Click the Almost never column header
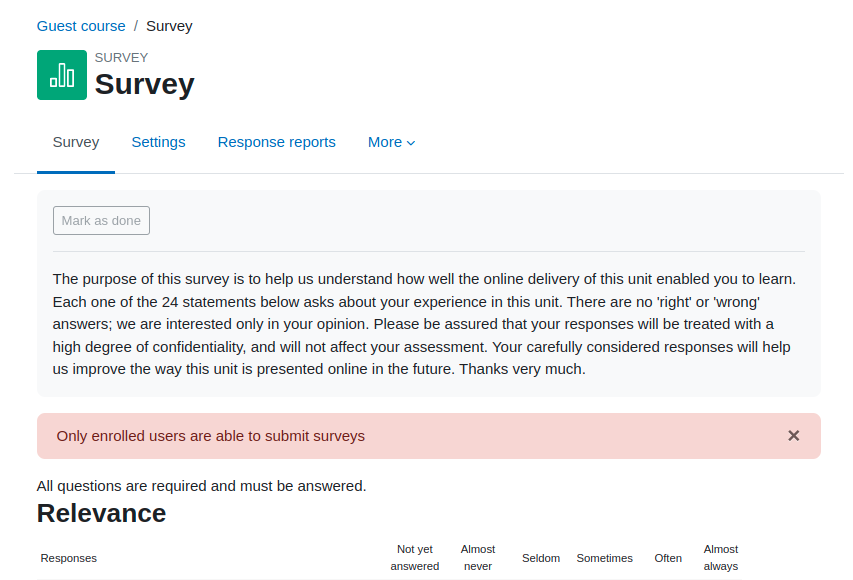The height and width of the screenshot is (580, 853). click(x=478, y=558)
